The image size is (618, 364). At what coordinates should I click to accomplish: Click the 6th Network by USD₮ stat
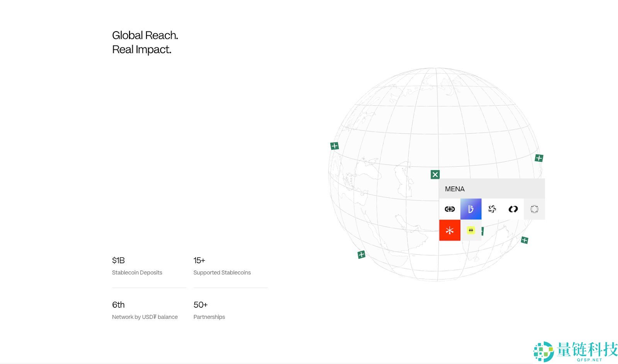(x=145, y=310)
